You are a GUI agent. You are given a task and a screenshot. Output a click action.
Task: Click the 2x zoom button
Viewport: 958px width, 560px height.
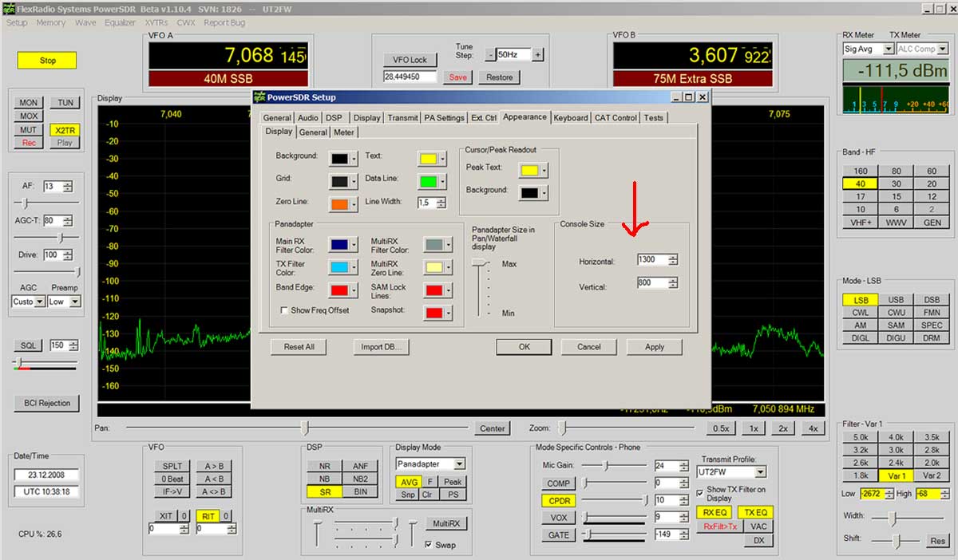click(782, 428)
